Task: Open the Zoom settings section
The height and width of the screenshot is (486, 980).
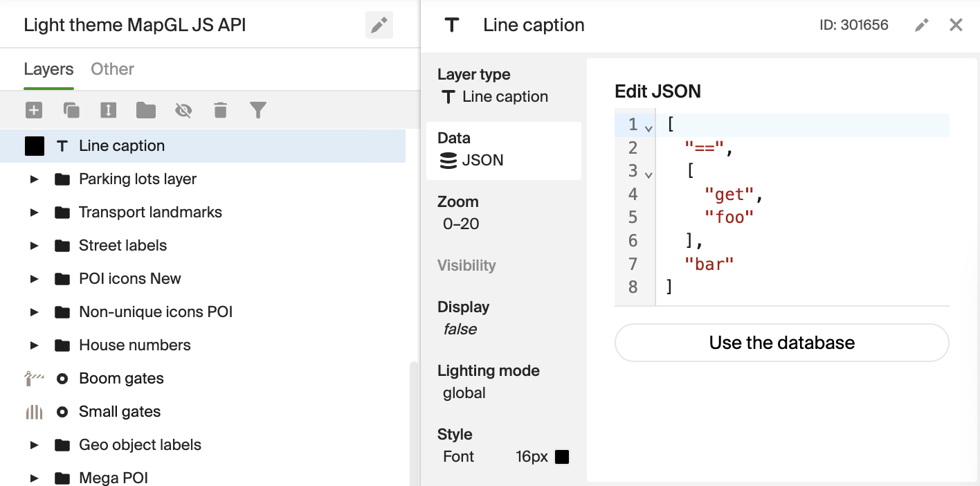Action: [x=503, y=213]
